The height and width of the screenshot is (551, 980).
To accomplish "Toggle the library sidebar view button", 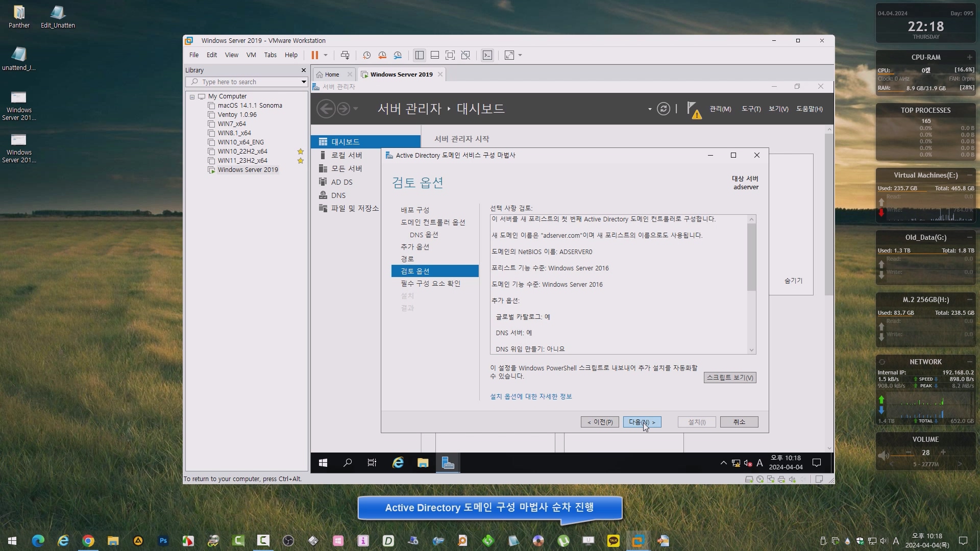I will tap(420, 55).
